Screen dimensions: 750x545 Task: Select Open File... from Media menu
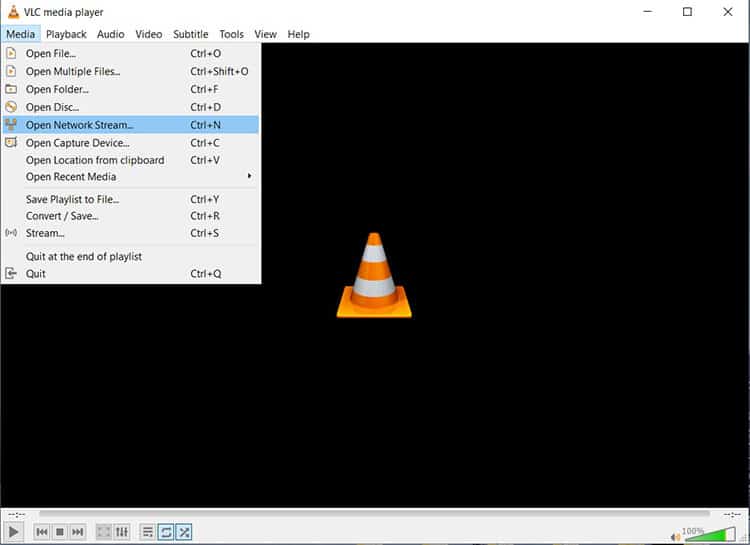click(131, 54)
